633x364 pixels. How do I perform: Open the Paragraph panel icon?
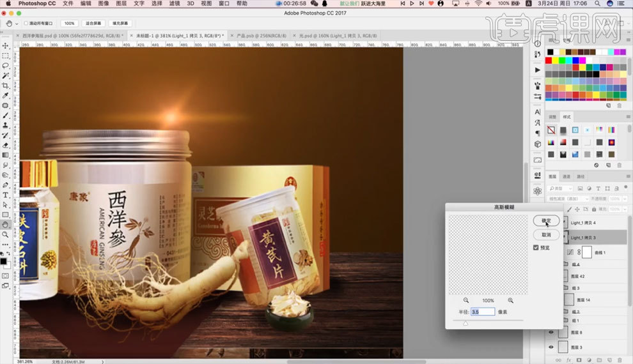537,133
